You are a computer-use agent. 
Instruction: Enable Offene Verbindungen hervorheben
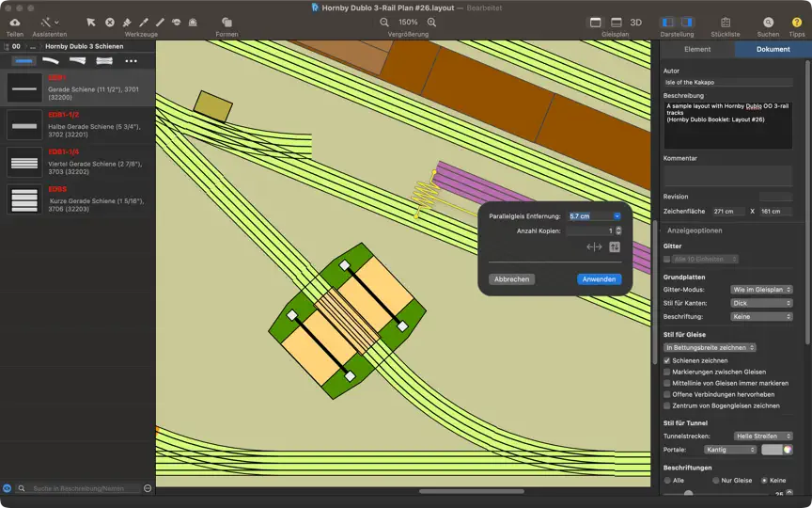pyautogui.click(x=667, y=395)
